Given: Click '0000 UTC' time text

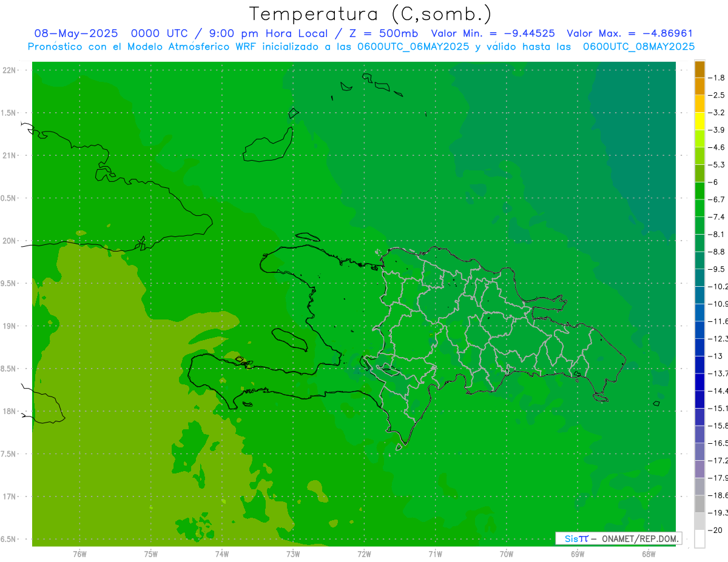Looking at the screenshot, I should point(161,33).
